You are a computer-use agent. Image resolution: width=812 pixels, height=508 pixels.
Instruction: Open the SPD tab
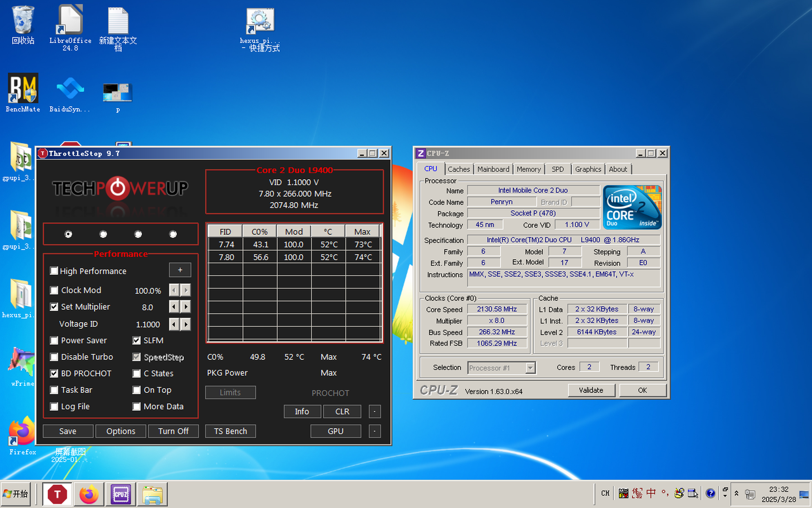tap(558, 169)
